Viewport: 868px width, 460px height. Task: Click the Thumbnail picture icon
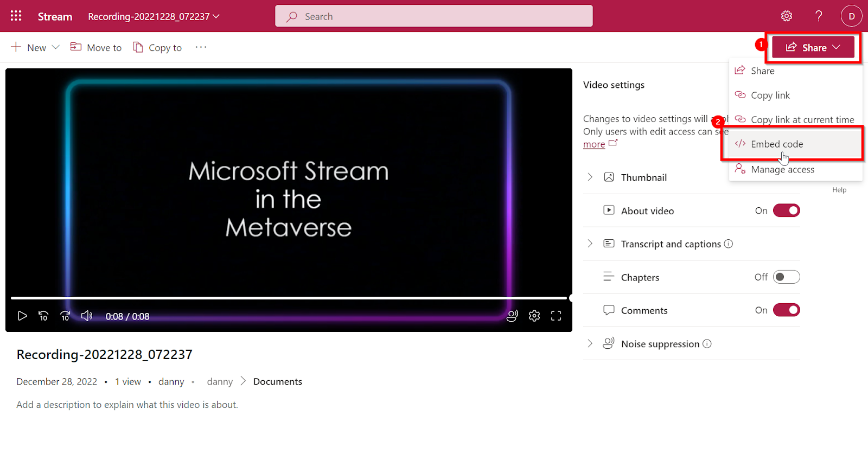tap(609, 177)
